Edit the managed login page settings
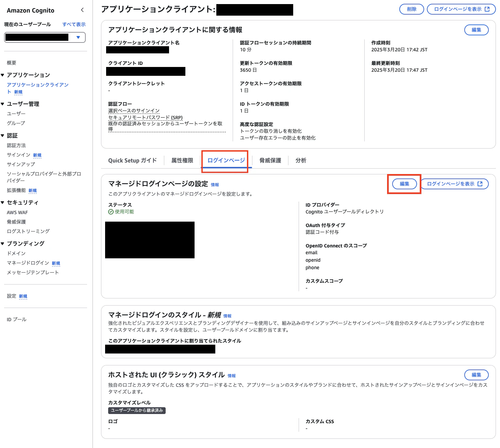The image size is (500, 448). pyautogui.click(x=404, y=184)
